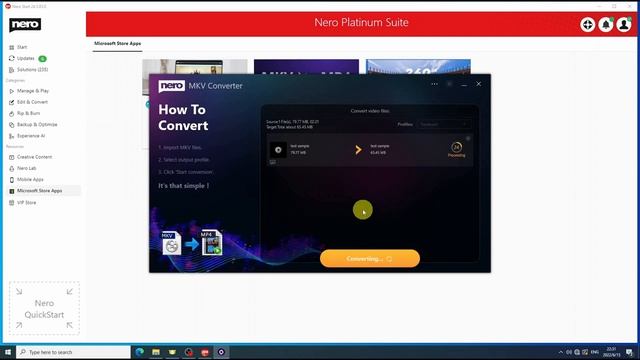This screenshot has width=640, height=360.
Task: Click the Microsoft Store Apps icon
Action: pyautogui.click(x=11, y=191)
